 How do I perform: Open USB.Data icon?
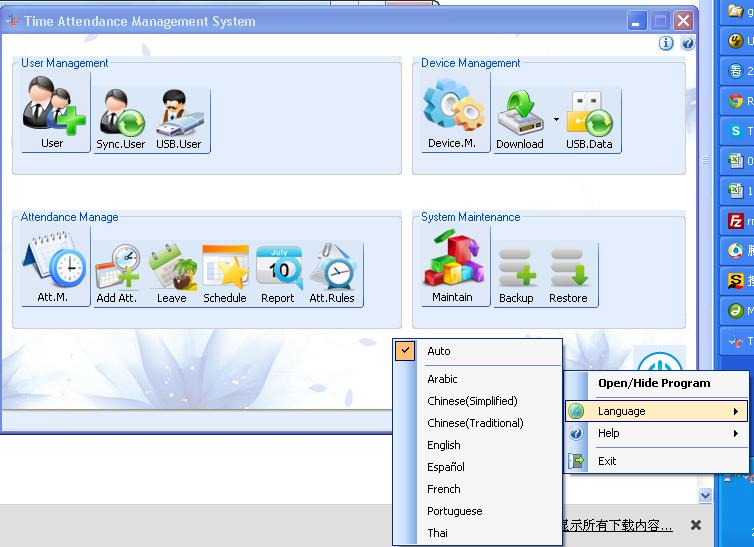click(590, 120)
